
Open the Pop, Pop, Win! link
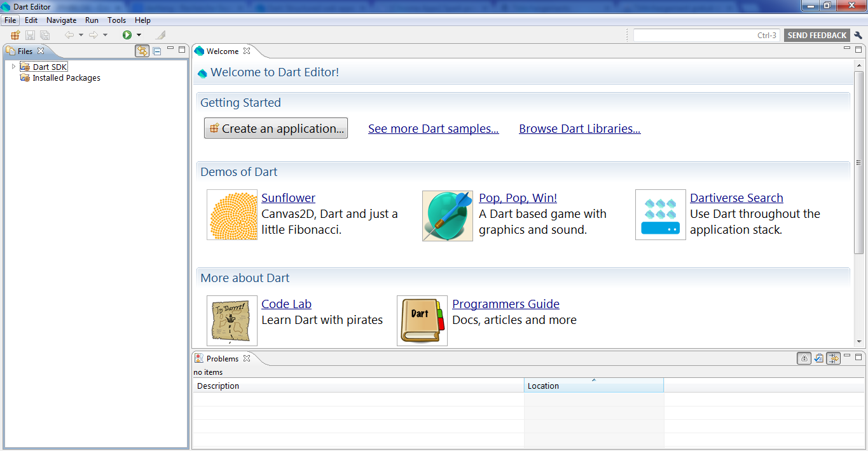(518, 198)
